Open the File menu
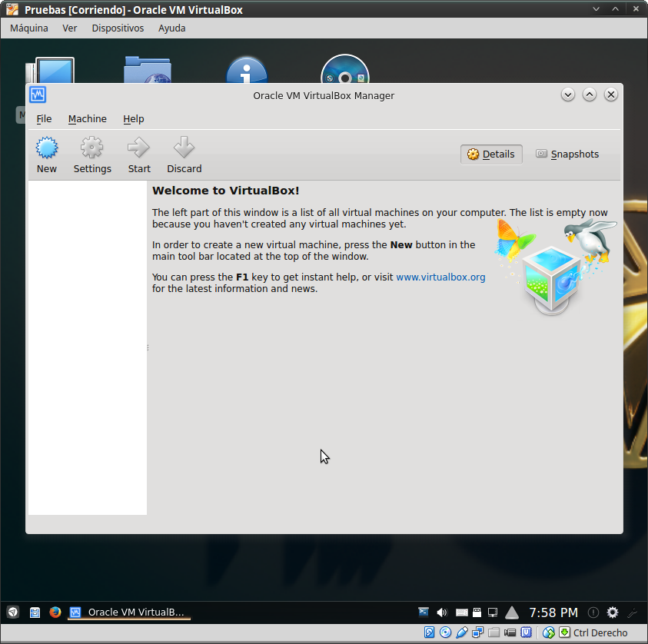This screenshot has height=644, width=648. coord(44,119)
